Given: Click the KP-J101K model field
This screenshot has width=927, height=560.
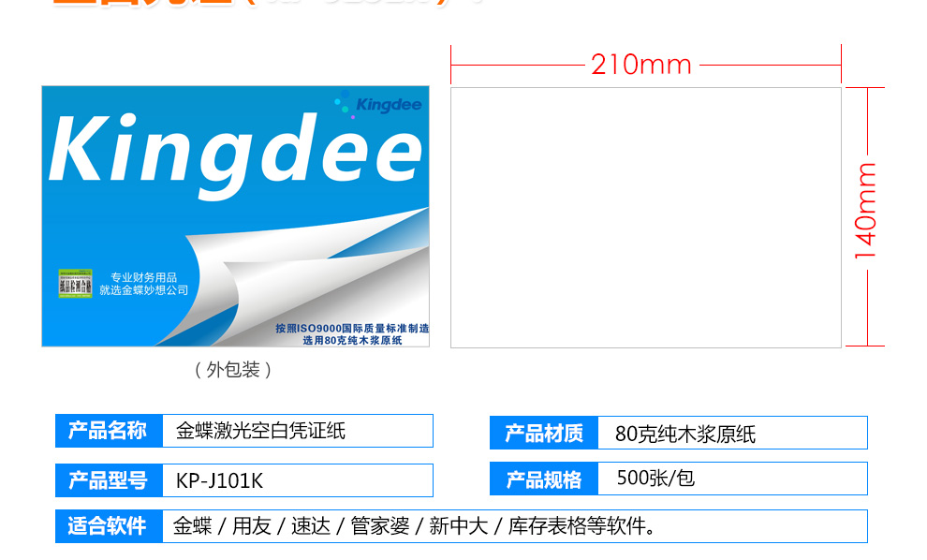Looking at the screenshot, I should [x=298, y=480].
